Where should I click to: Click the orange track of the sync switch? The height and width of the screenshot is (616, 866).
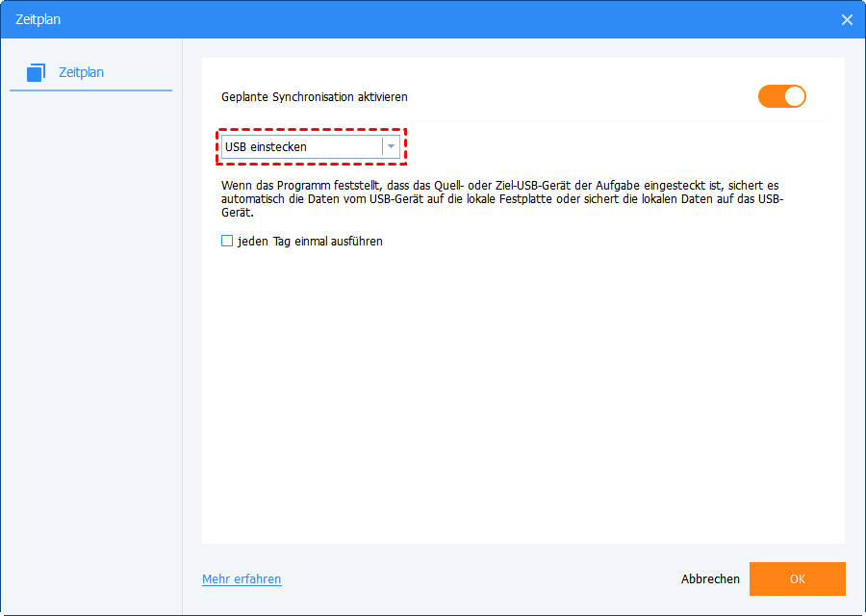[770, 96]
